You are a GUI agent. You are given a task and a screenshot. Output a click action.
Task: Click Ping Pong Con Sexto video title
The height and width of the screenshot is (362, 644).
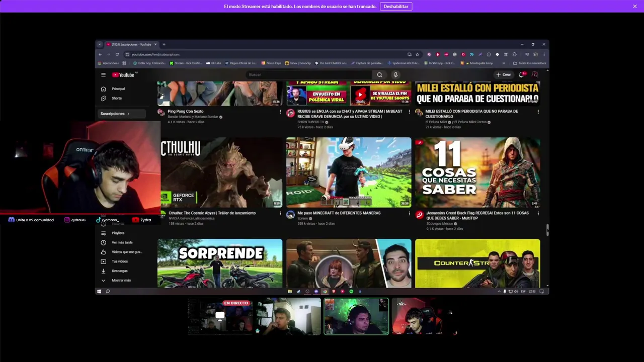(x=186, y=112)
